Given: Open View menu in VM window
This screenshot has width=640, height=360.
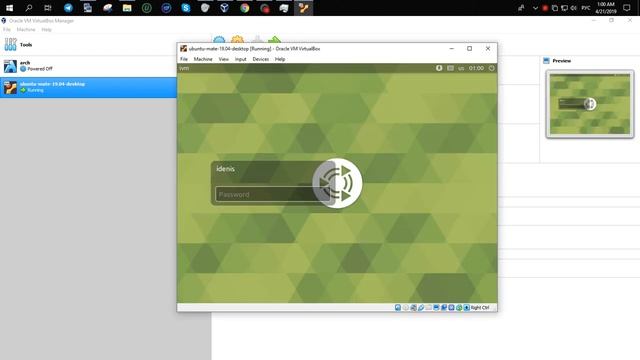Looking at the screenshot, I should [x=224, y=59].
